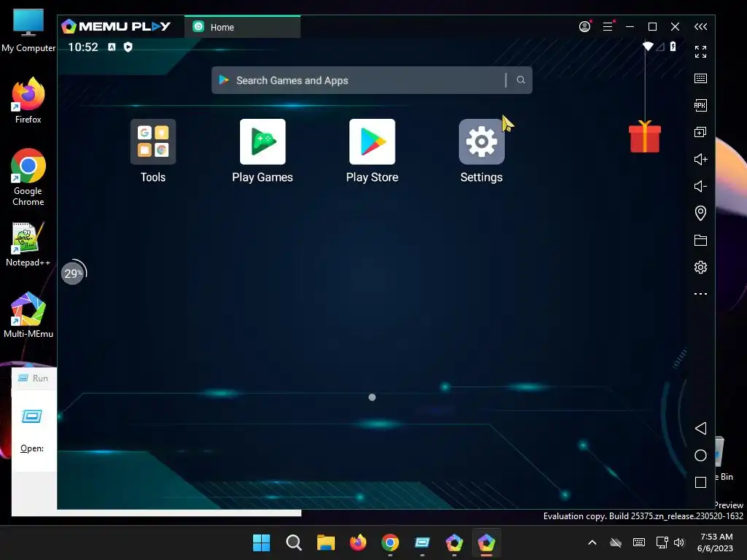Click the red gift box icon
747x560 pixels.
click(x=645, y=136)
